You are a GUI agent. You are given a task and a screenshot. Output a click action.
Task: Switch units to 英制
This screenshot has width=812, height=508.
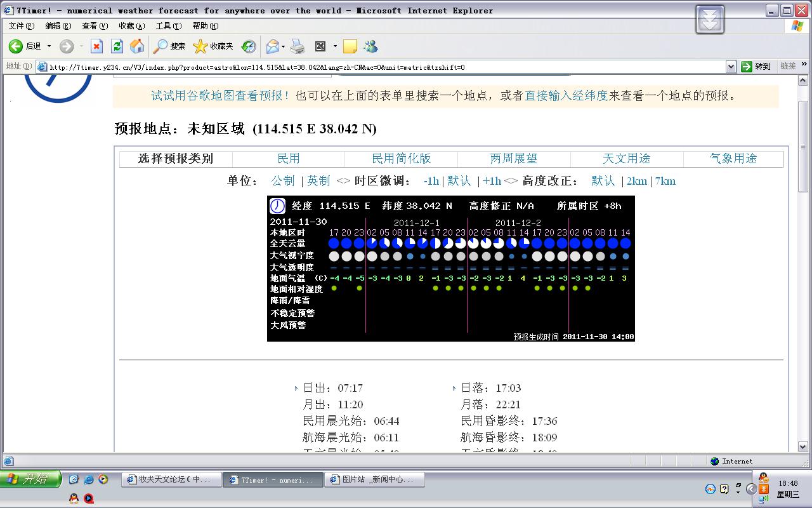click(x=318, y=181)
